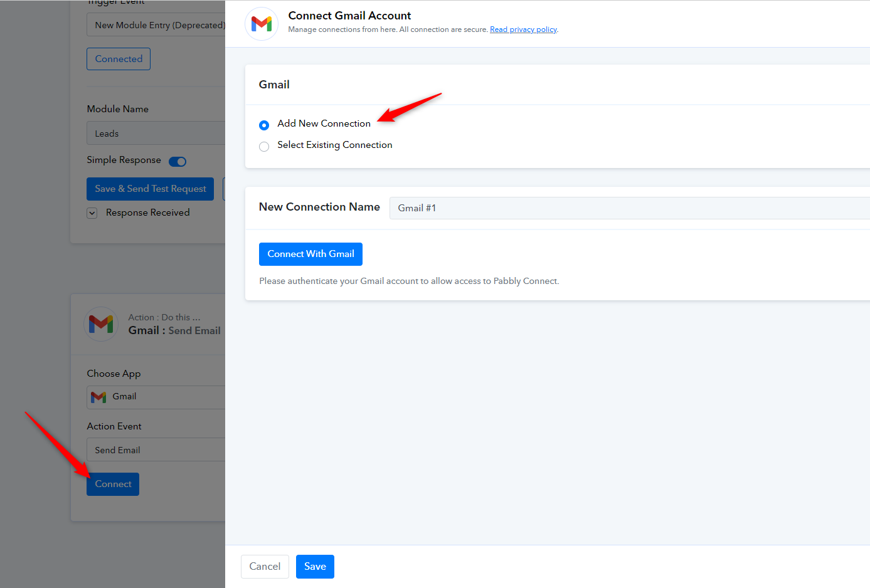Click the Cancel button
The width and height of the screenshot is (870, 588).
tap(265, 567)
